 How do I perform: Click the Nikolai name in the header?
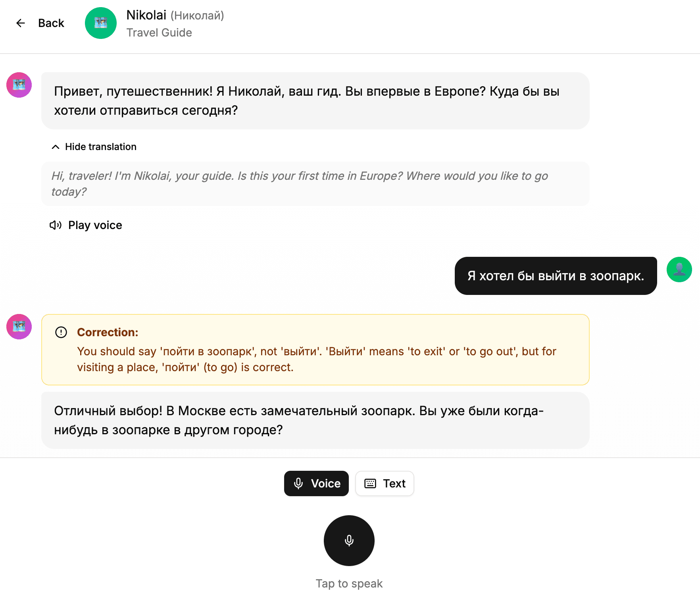pos(146,15)
